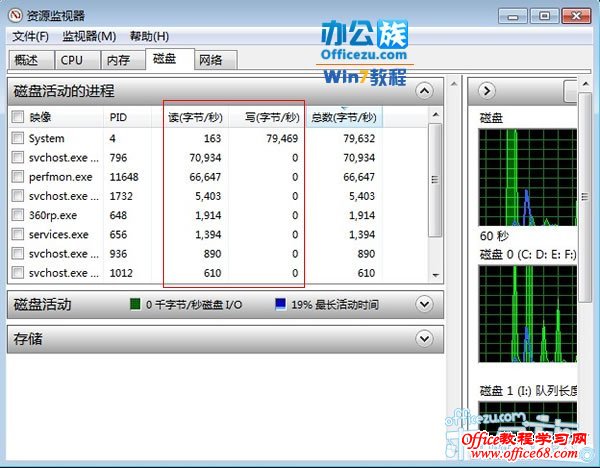
Task: Select the 磁盘 tab
Action: coord(170,59)
